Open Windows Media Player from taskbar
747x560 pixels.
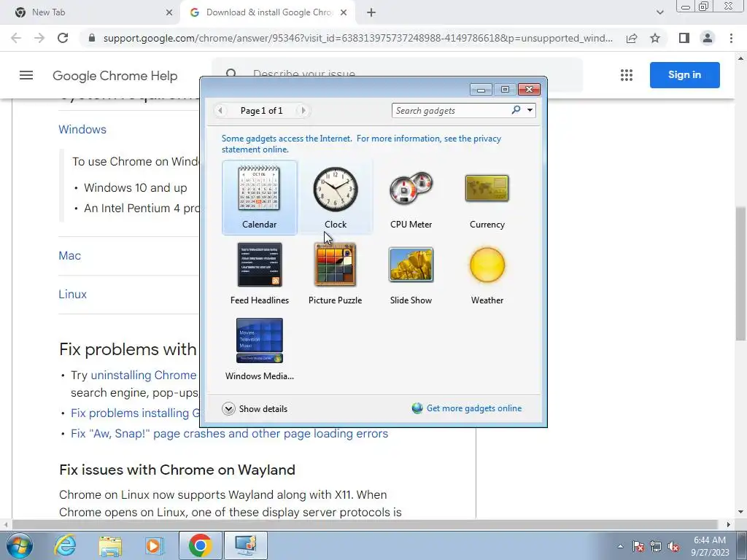154,545
